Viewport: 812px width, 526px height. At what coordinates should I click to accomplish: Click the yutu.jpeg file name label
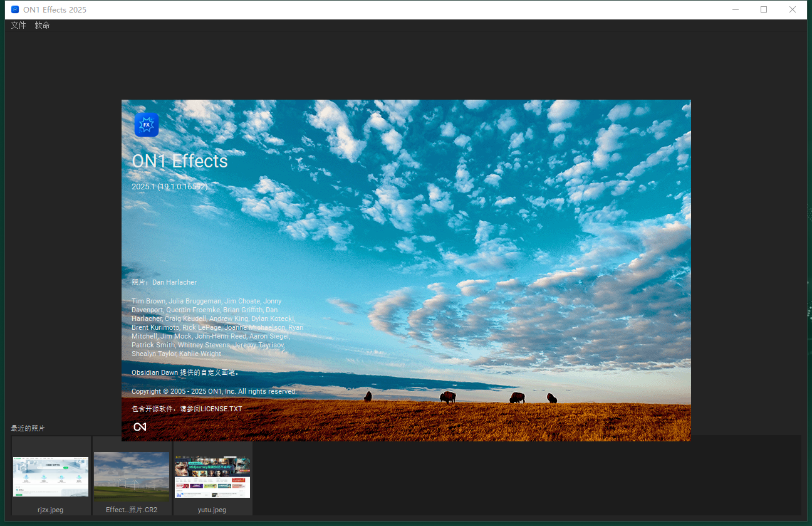tap(212, 510)
